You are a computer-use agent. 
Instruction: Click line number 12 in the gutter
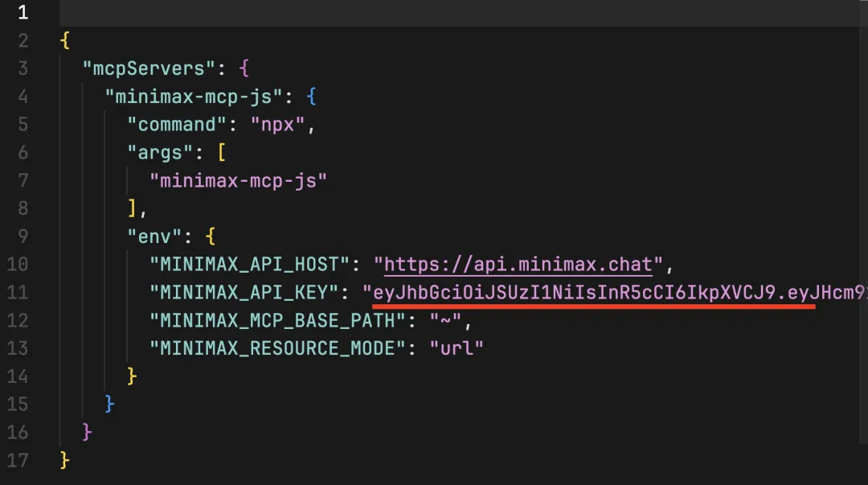pos(17,320)
